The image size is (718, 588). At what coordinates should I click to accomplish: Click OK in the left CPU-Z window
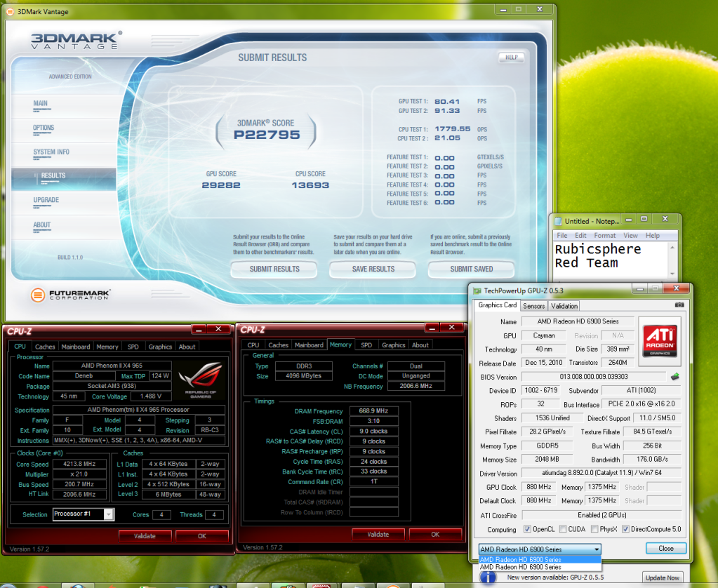[x=202, y=536]
